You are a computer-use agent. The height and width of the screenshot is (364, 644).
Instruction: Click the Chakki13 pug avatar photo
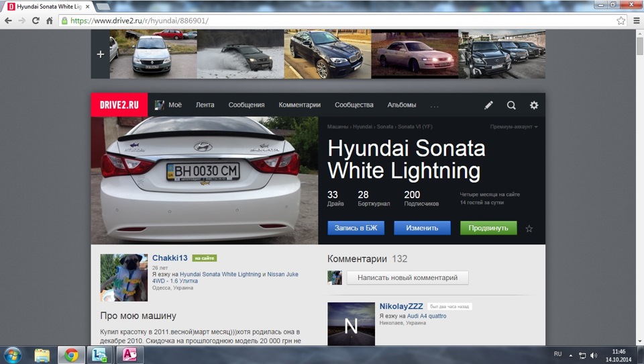point(124,277)
